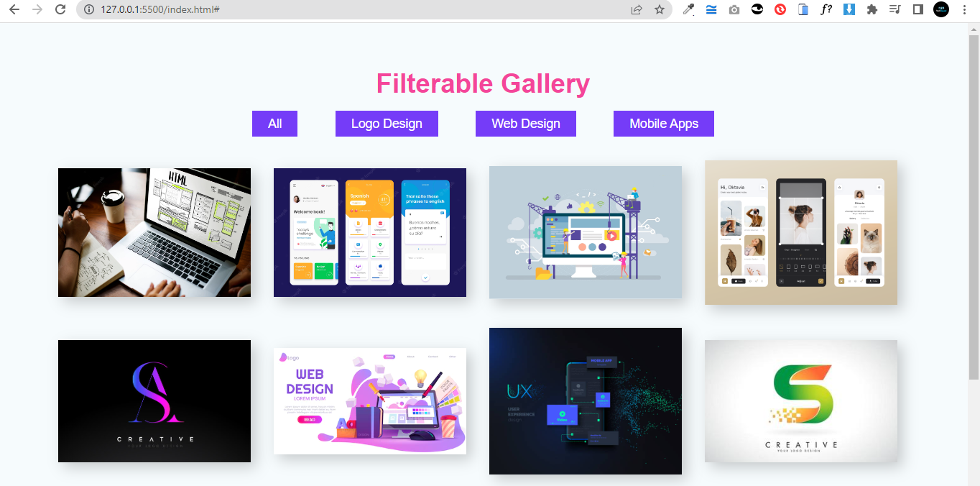Filter gallery by Web Design
980x486 pixels.
(526, 124)
